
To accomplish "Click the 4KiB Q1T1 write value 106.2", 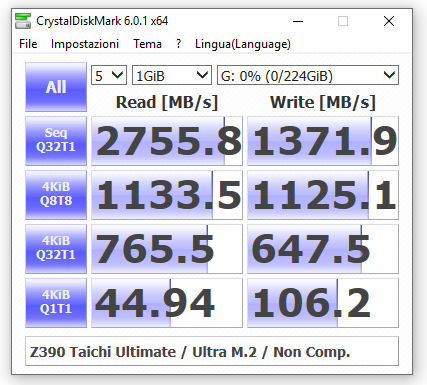I will pyautogui.click(x=323, y=303).
